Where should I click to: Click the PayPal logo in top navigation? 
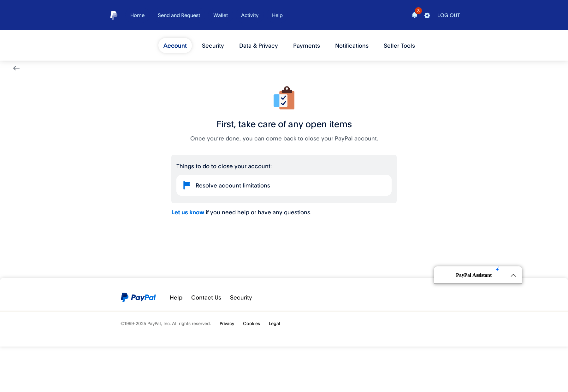pyautogui.click(x=114, y=15)
